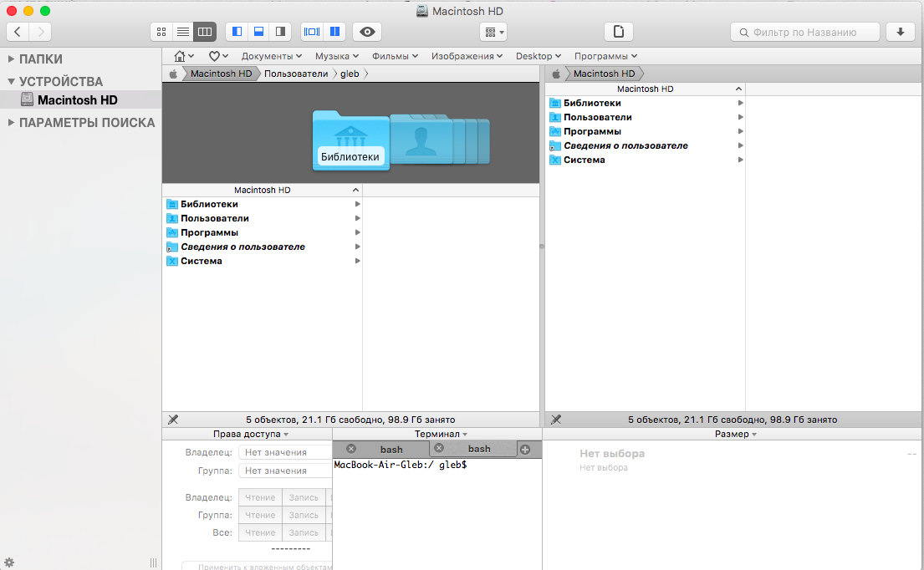
Task: Click the Группа group value field
Action: [285, 471]
